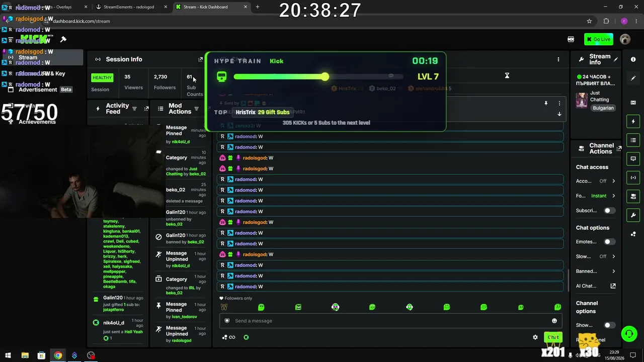Open Windows Start menu
Screen dimensions: 644x362
tap(8, 355)
